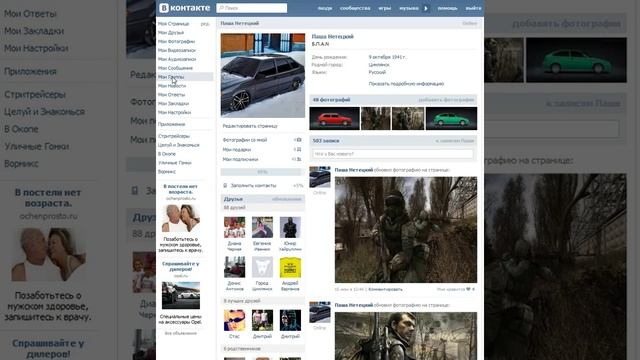Open 'Мои подписчики'

(240, 160)
